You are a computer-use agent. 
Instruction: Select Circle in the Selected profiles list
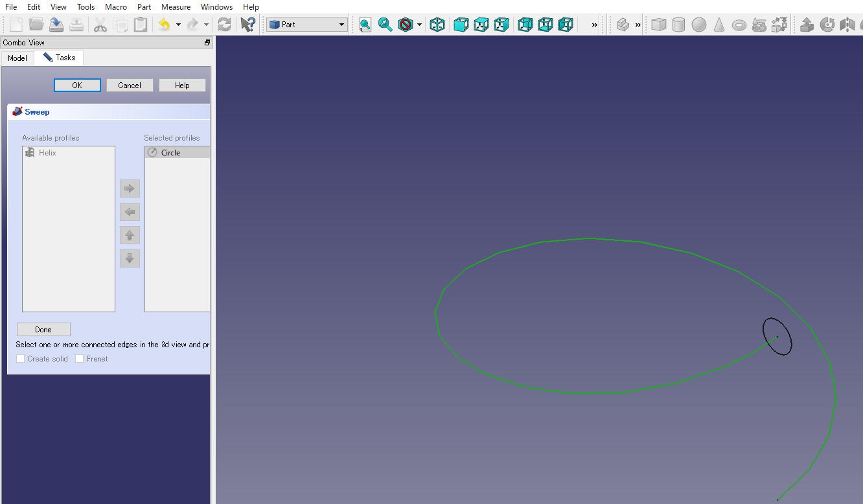(x=171, y=153)
